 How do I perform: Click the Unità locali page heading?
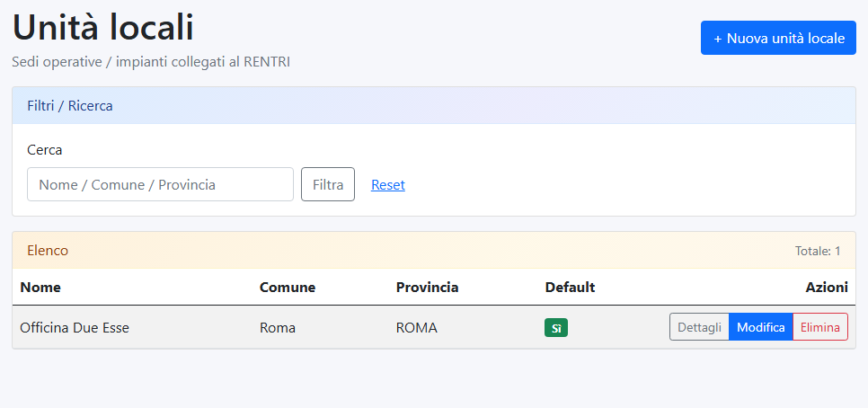pos(103,27)
